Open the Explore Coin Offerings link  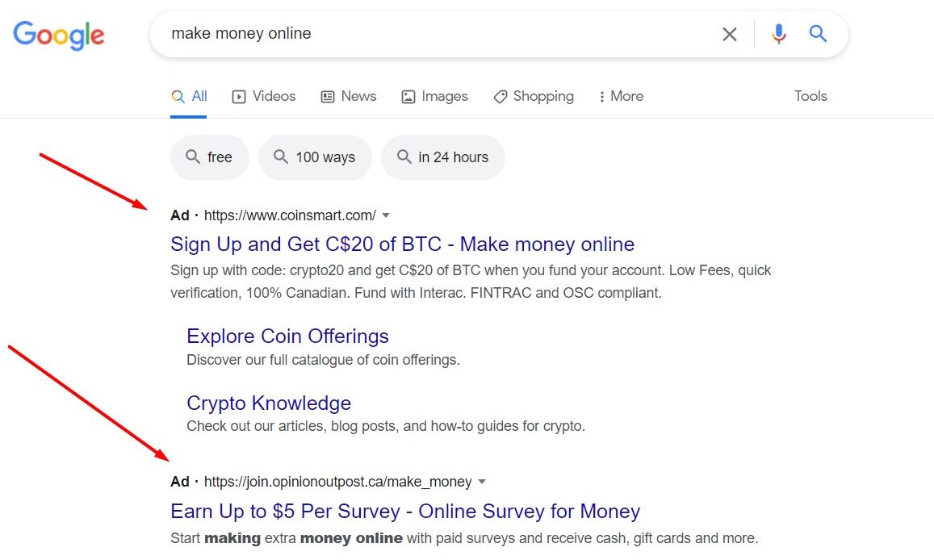coord(287,336)
